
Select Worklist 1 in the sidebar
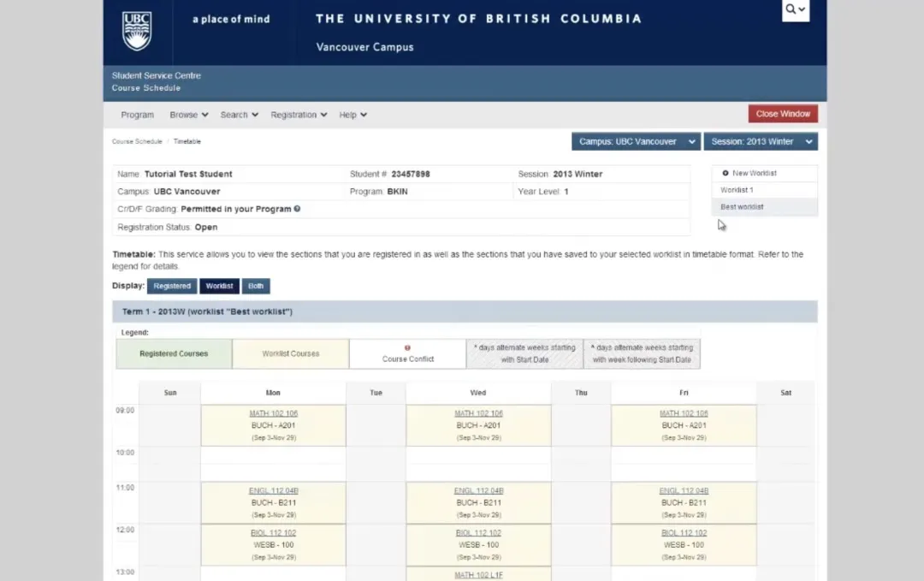click(x=737, y=190)
